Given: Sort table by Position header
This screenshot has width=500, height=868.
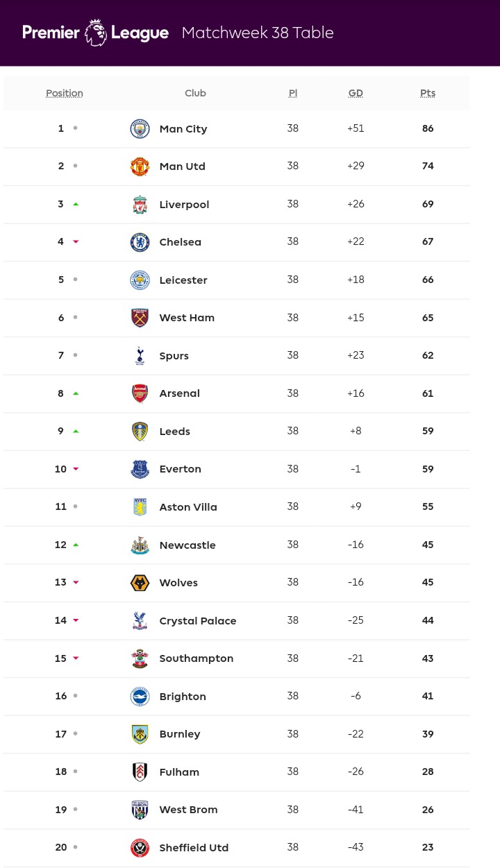Looking at the screenshot, I should [x=65, y=93].
